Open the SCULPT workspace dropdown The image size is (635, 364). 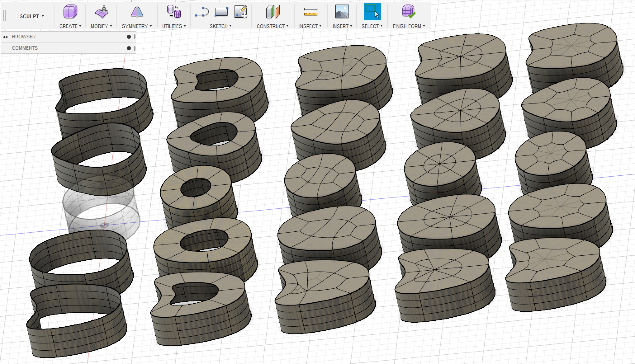(x=32, y=16)
